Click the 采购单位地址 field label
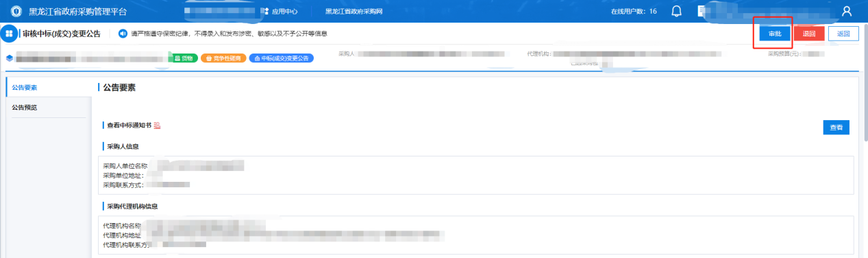Viewport: 868px width, 258px height. (x=123, y=176)
